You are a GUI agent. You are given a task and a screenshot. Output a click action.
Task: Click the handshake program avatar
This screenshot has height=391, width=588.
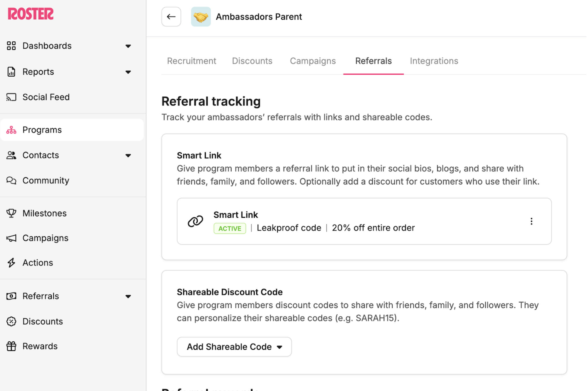pyautogui.click(x=201, y=17)
